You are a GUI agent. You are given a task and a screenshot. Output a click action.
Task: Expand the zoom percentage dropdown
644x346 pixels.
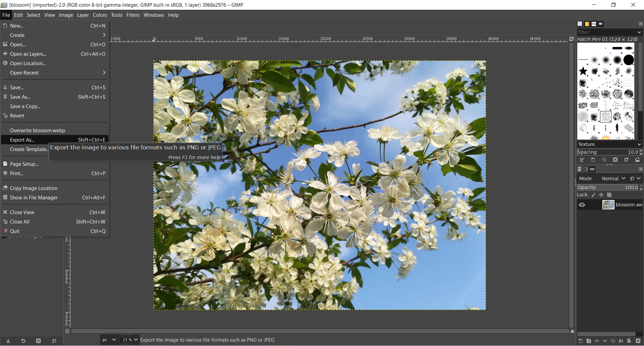(136, 340)
